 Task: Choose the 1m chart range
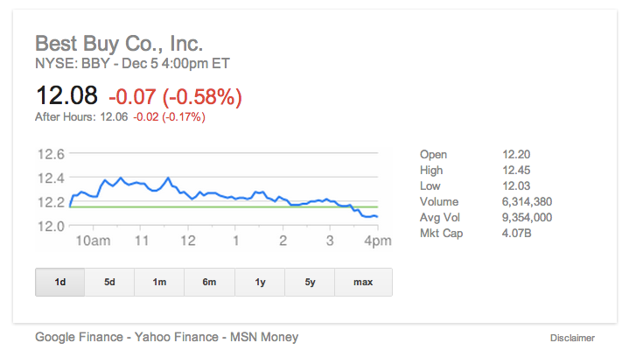pyautogui.click(x=160, y=283)
